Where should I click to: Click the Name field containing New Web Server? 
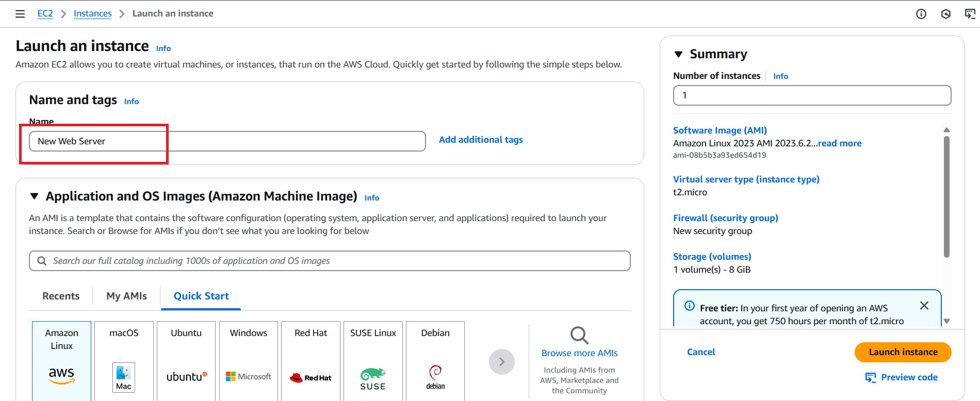(x=227, y=141)
